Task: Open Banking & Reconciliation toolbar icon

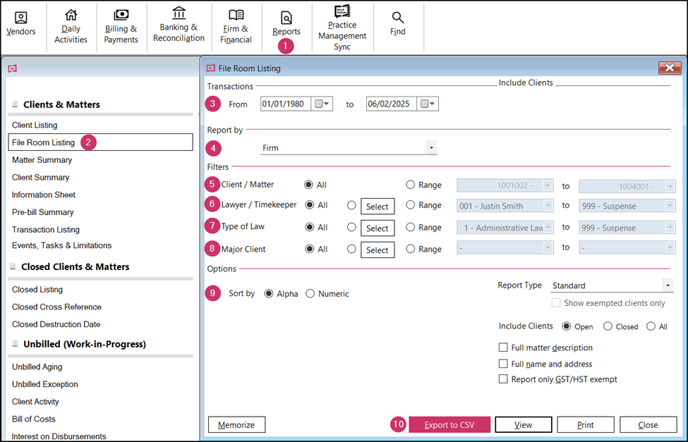Action: 179,25
